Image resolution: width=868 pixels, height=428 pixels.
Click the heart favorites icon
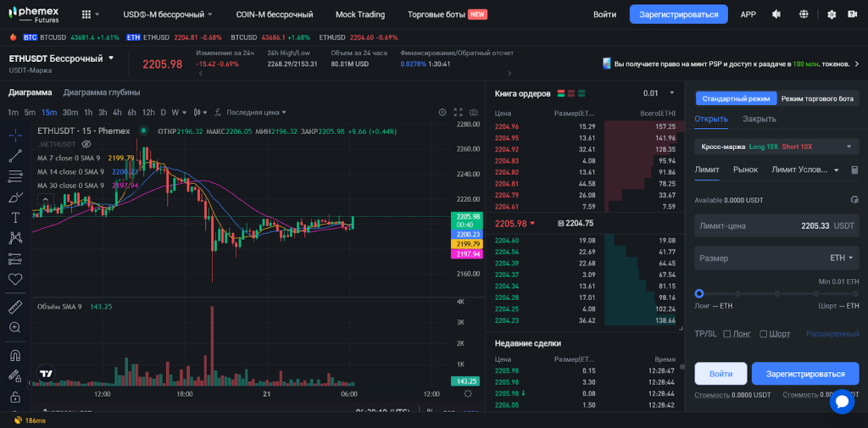coord(15,279)
